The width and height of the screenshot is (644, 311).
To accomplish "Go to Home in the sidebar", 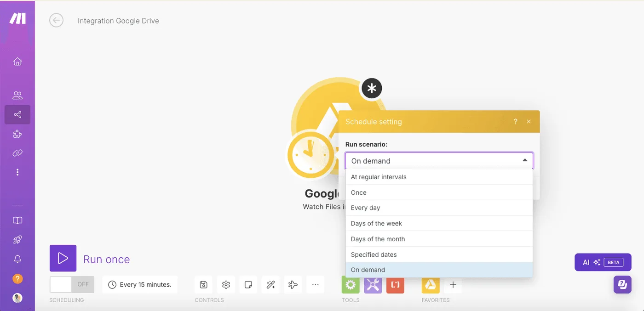I will click(x=17, y=62).
